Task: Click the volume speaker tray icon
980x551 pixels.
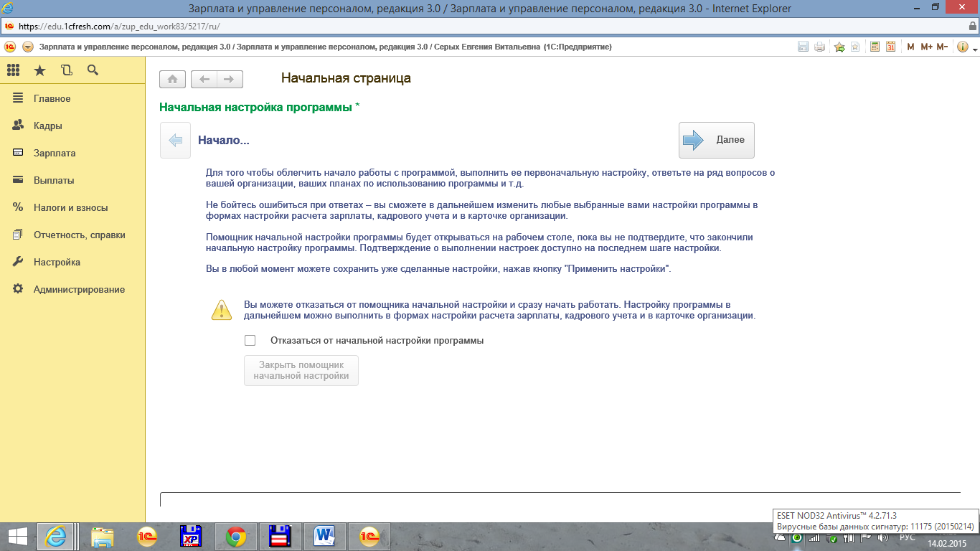Action: (883, 537)
